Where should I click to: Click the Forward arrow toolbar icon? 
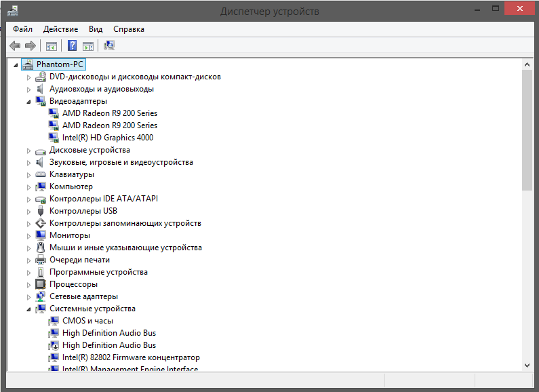tap(31, 45)
